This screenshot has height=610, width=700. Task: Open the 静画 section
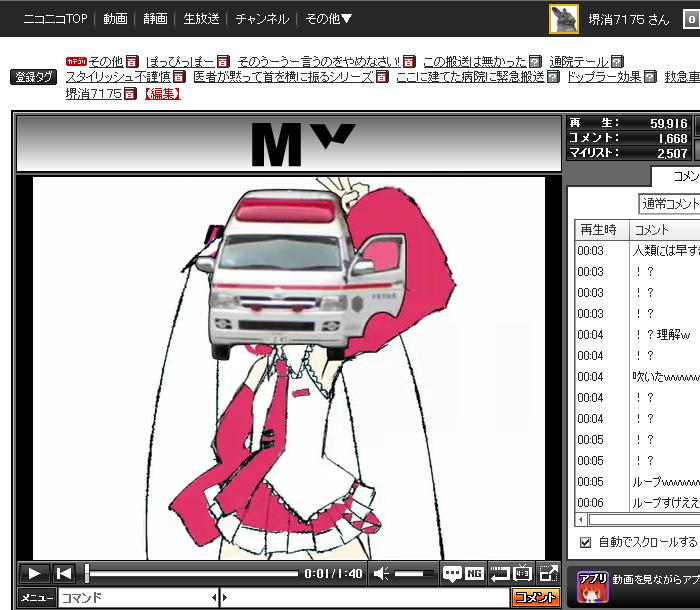[x=155, y=19]
